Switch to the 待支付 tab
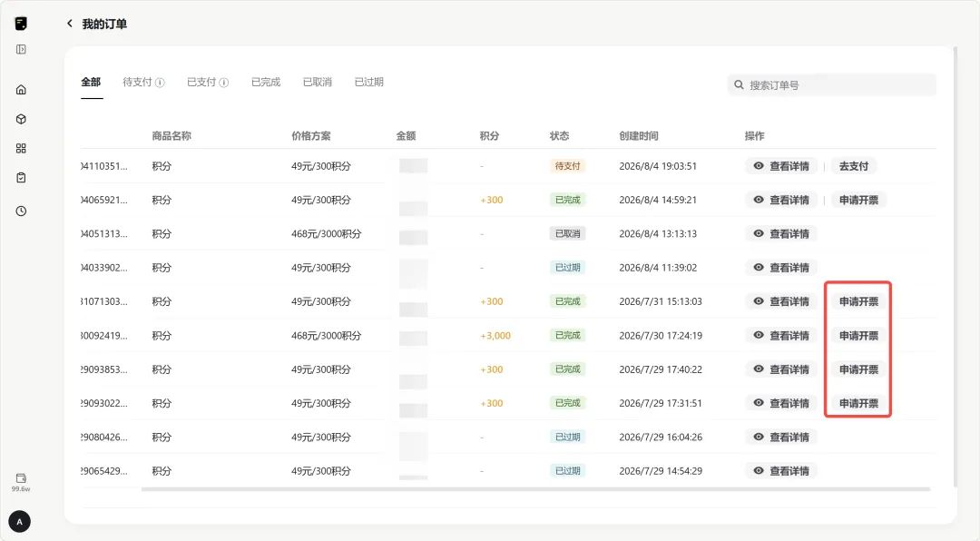Screen dimensions: 980x541 [138, 82]
